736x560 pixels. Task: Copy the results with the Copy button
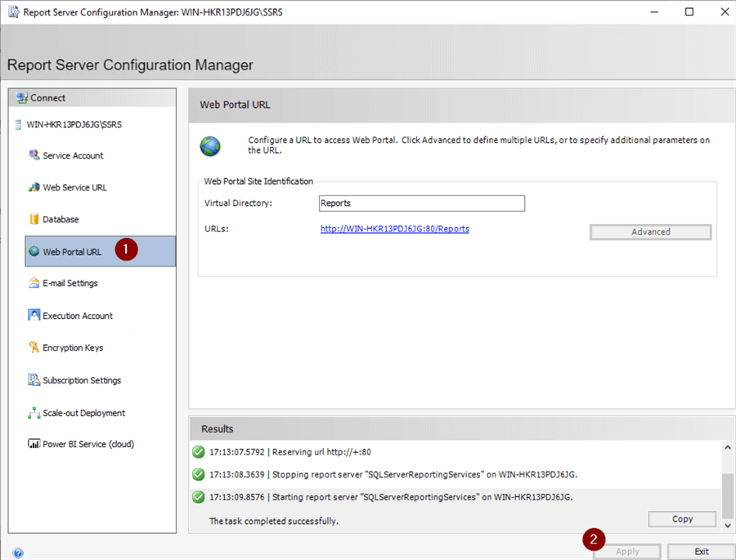[x=682, y=519]
